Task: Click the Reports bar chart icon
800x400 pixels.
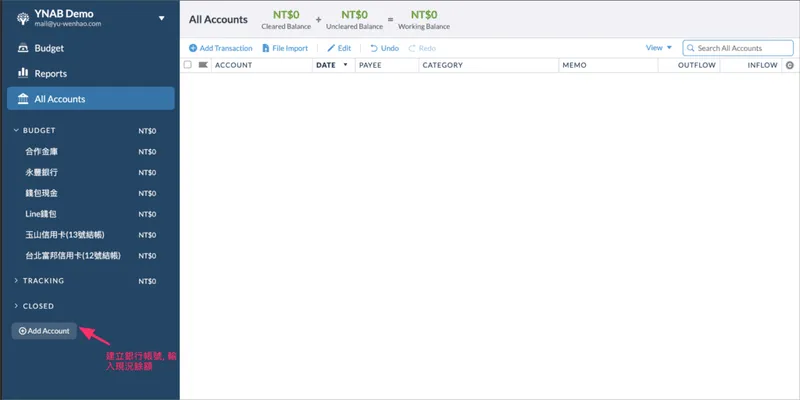Action: click(x=23, y=73)
